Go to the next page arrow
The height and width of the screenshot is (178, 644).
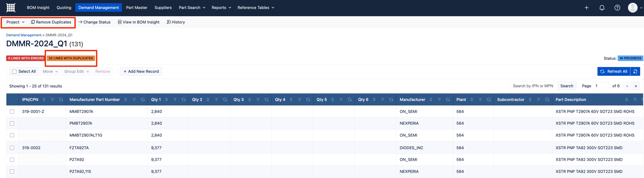[636, 86]
